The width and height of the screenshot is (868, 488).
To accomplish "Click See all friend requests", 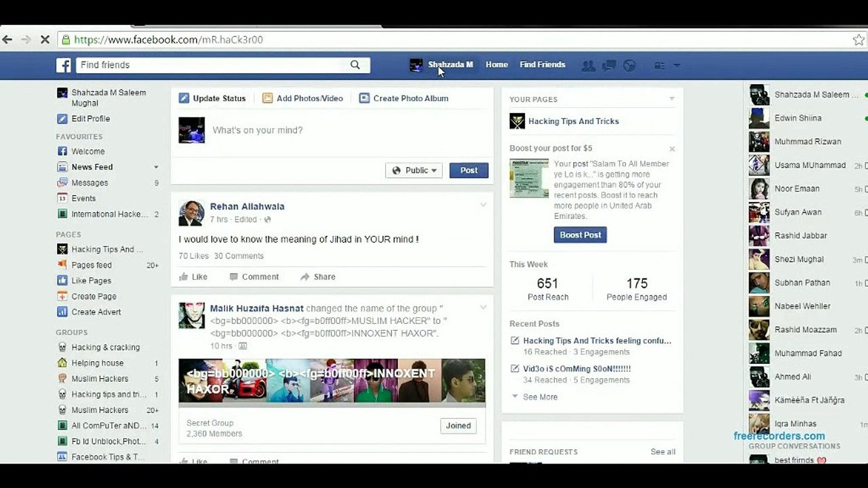I will (x=663, y=452).
